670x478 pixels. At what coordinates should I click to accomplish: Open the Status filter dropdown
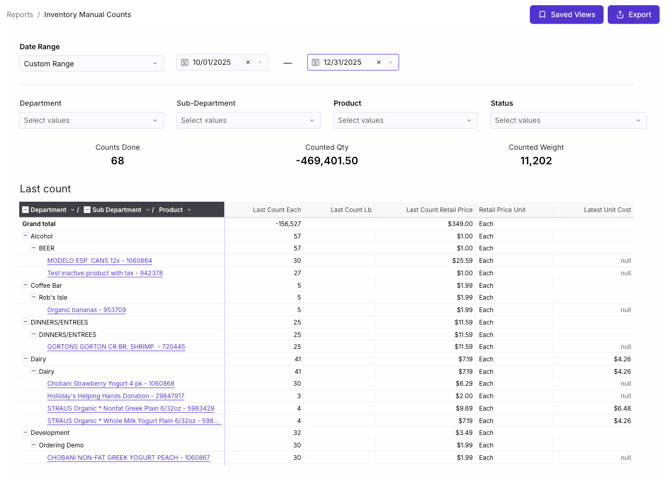click(568, 120)
